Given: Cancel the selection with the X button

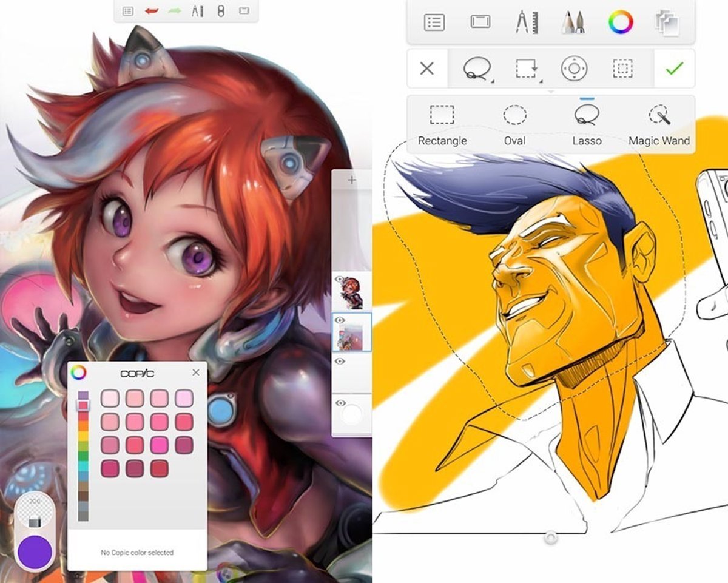Looking at the screenshot, I should [x=427, y=69].
